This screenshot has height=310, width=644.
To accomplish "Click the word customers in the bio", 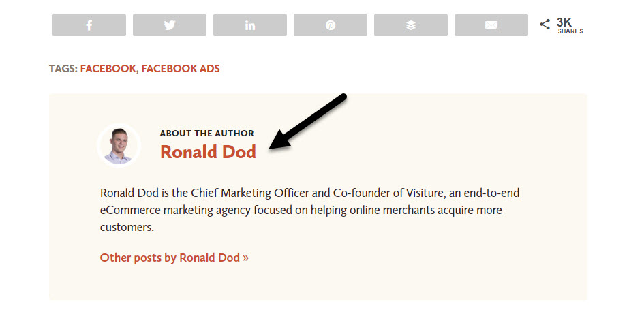I will click(127, 228).
